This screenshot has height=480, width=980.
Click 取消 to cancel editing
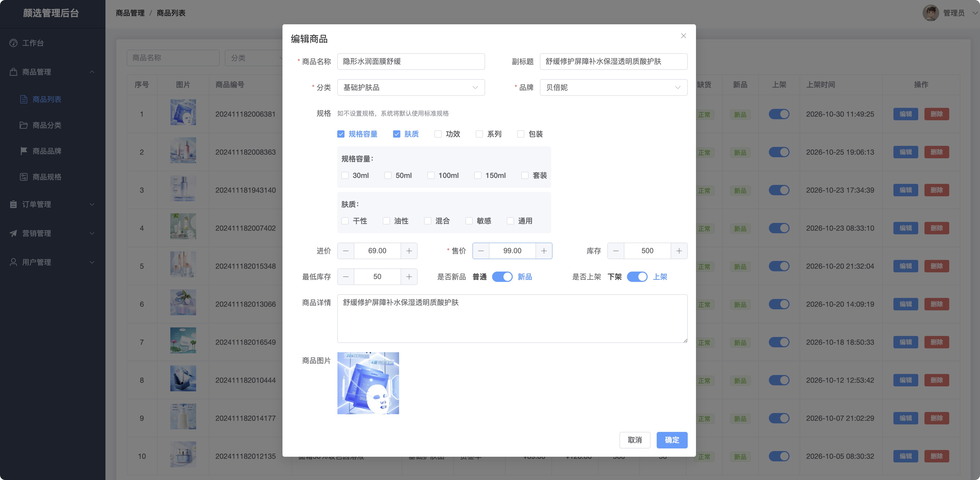point(634,440)
